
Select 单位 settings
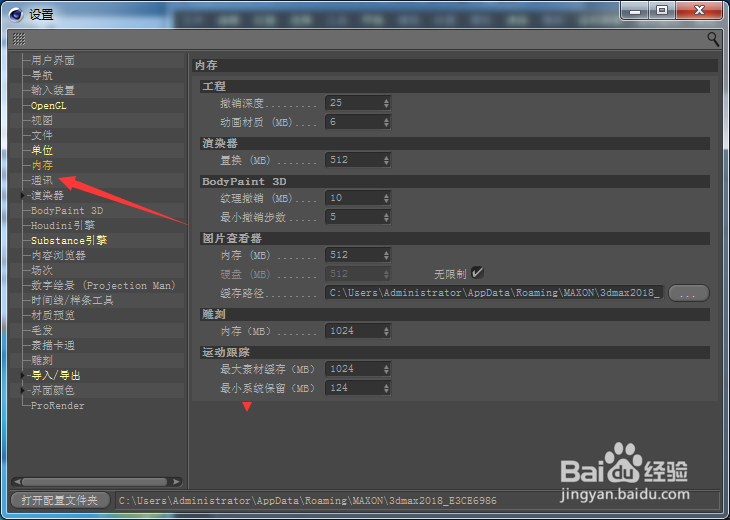(42, 150)
